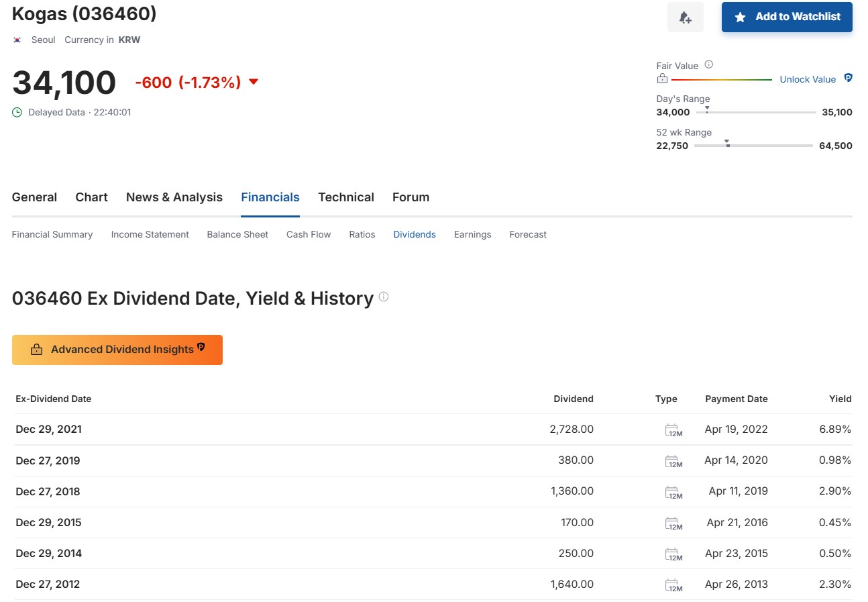The image size is (868, 602).
Task: Open the Cash Flow sub-tab
Action: coord(309,234)
